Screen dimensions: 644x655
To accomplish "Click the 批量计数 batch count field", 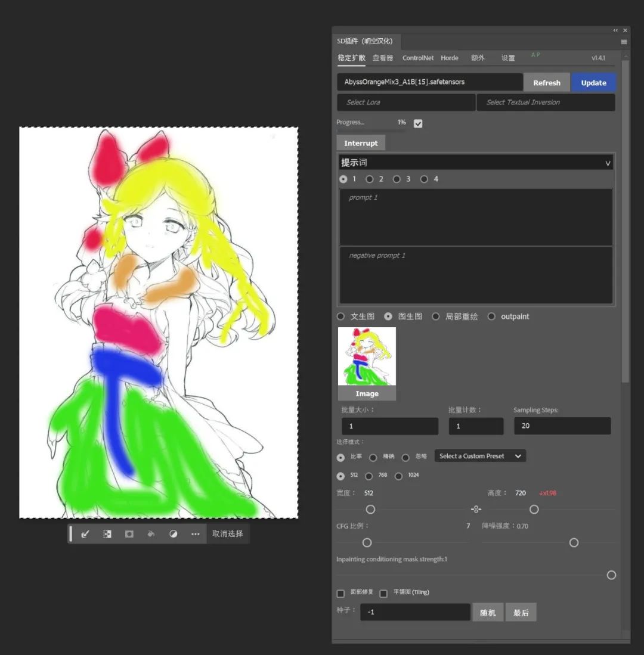I will pyautogui.click(x=476, y=426).
